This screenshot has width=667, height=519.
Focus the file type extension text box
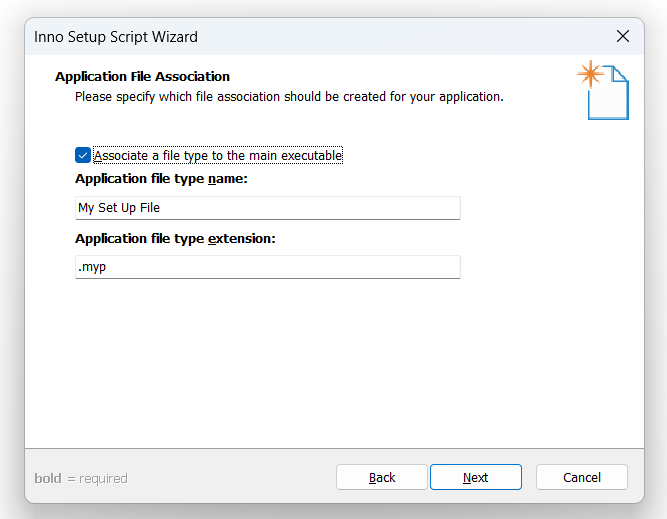click(268, 267)
